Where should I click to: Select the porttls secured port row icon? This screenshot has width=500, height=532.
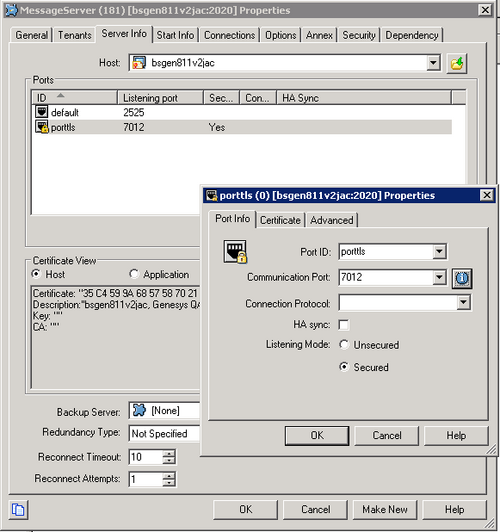[x=42, y=127]
